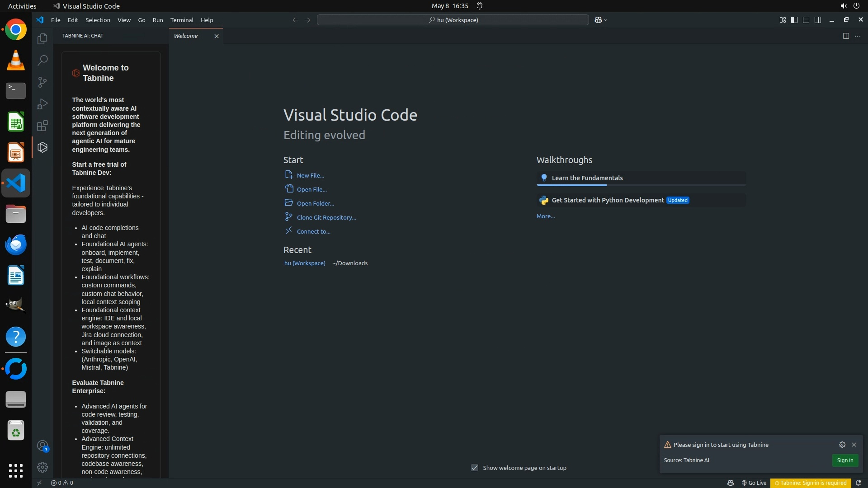Select the Tabnine AI activity bar icon
Screen dimensions: 868x488
click(42, 147)
